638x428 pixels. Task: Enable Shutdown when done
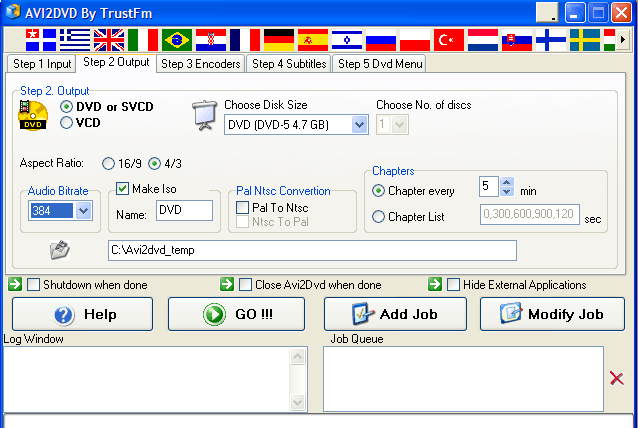(33, 284)
